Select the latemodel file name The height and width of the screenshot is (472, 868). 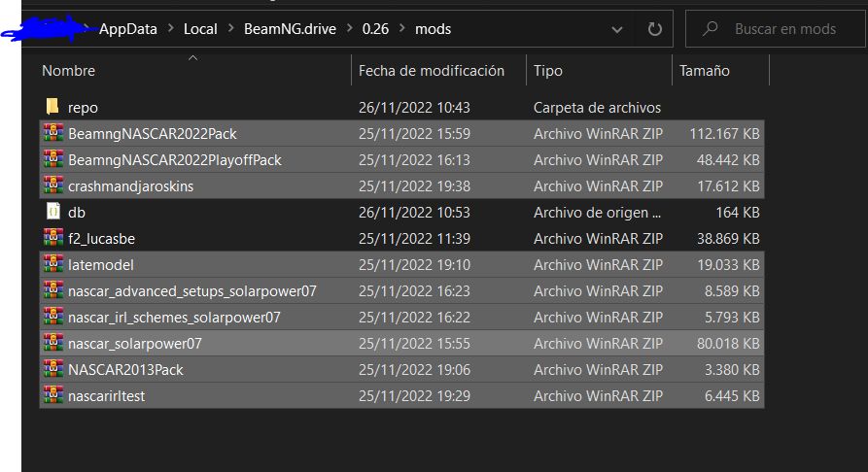click(101, 265)
